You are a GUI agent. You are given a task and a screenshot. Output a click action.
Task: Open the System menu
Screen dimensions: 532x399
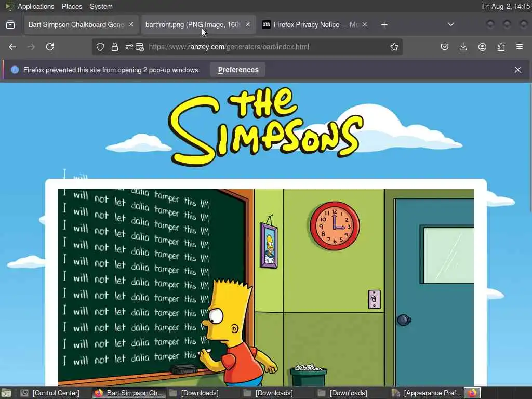point(101,6)
